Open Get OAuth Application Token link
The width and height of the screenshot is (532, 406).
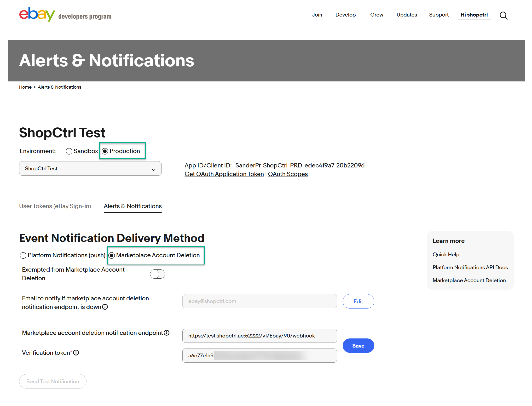(x=224, y=174)
